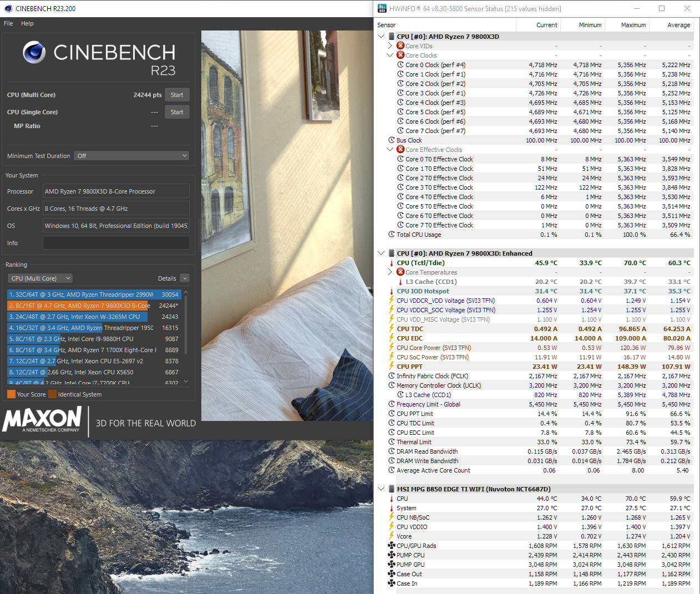This screenshot has height=594, width=700.
Task: Click the lightning icon of CPU PPT
Action: coord(392,367)
